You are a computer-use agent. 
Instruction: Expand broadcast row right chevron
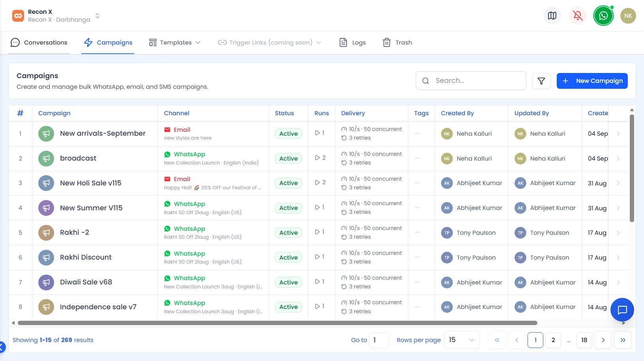point(618,159)
